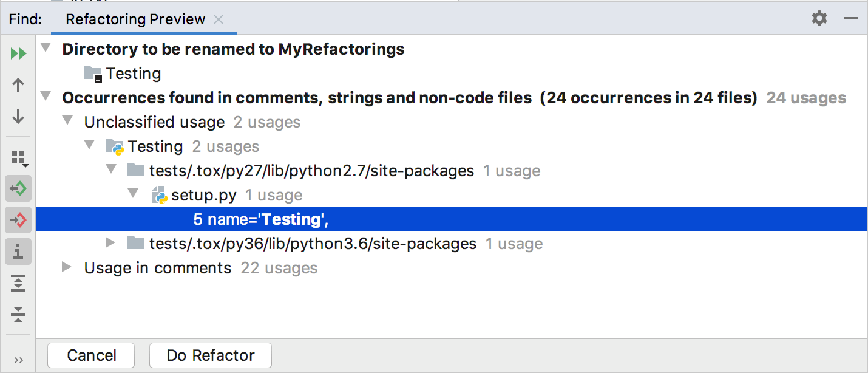Click the red exclude usage icon
Viewport: 868px width, 373px height.
tap(18, 220)
